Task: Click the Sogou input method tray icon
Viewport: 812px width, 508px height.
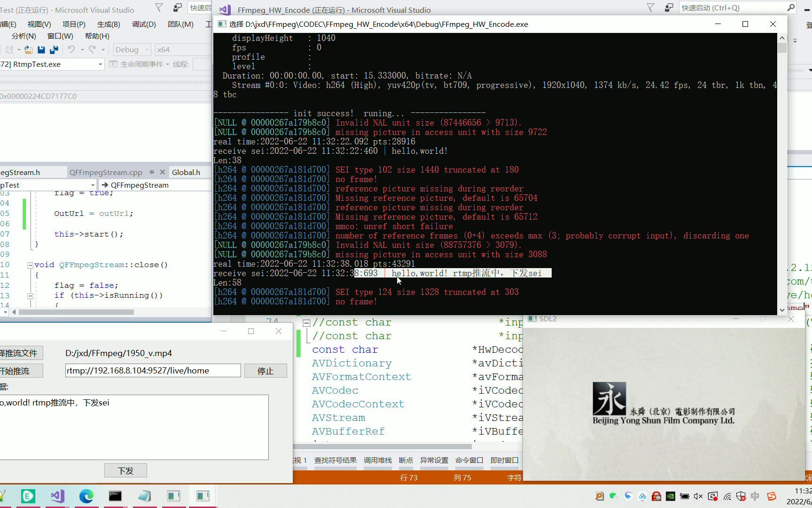Action: pyautogui.click(x=772, y=496)
